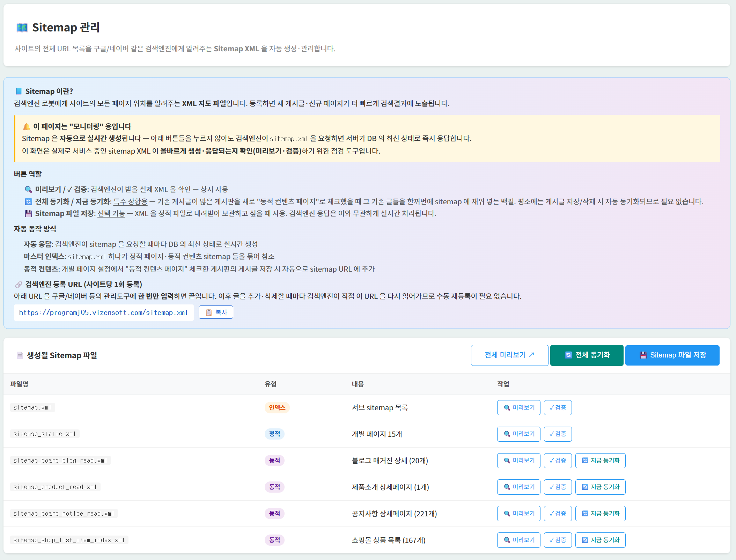
Task: Click the 인덱스 type badge
Action: click(x=277, y=408)
